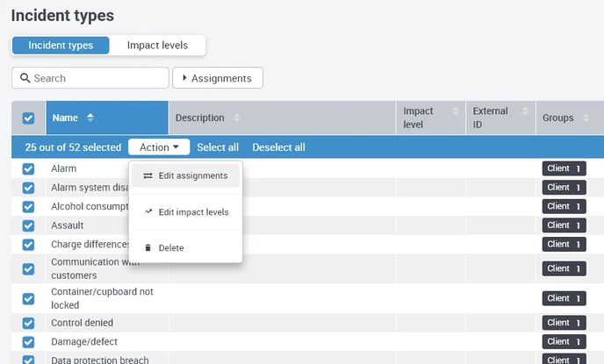
Task: Switch to the Incident types tab
Action: (61, 46)
